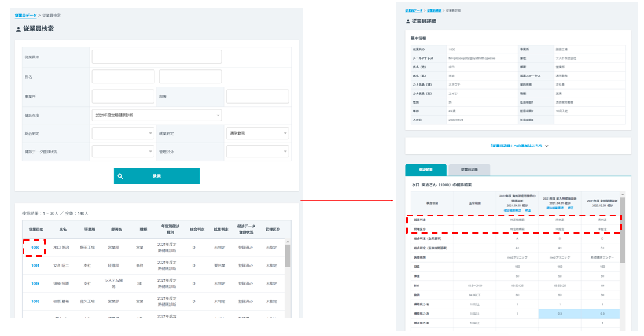Viewport: 644px width, 336px height.
Task: Click the chevron icon after 「従業員記録」への追加はこちら
Action: (547, 146)
